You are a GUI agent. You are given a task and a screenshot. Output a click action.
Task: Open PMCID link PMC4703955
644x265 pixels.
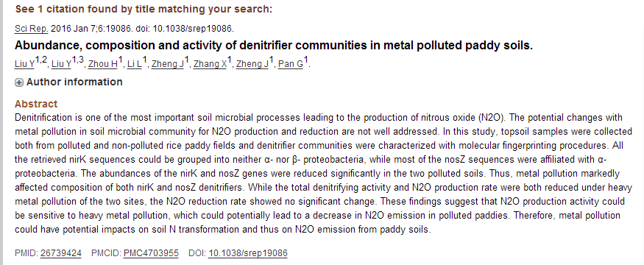(x=151, y=253)
